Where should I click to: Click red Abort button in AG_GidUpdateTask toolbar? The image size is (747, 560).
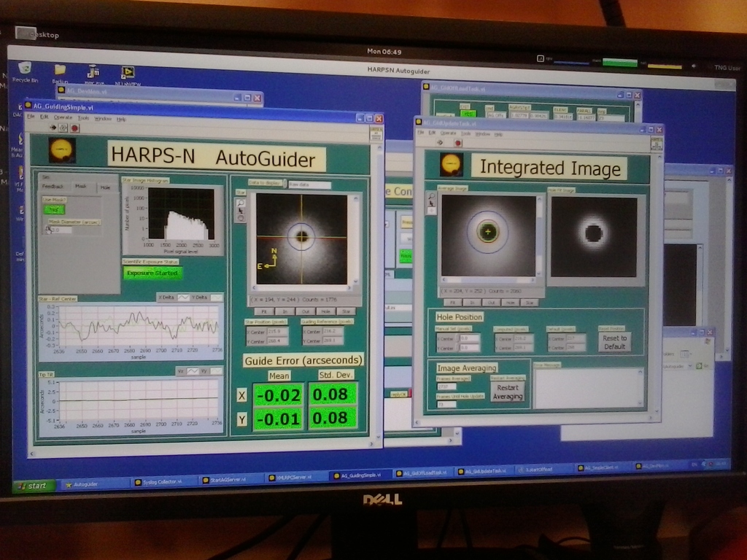(x=458, y=143)
